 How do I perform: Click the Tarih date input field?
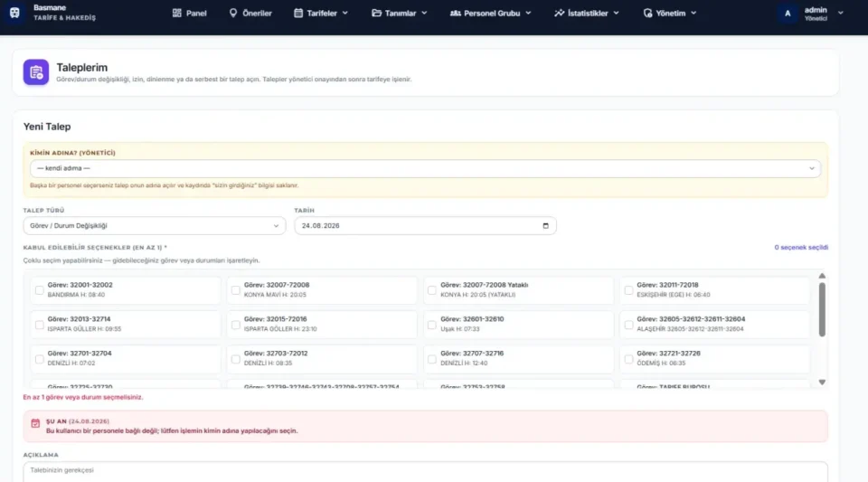[x=425, y=226]
